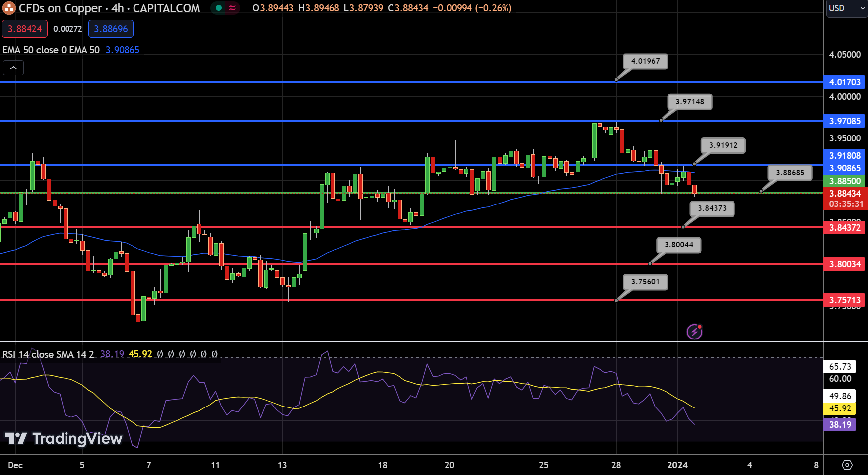Click the 3.88685 price callout label
Image resolution: width=868 pixels, height=475 pixels.
click(x=790, y=173)
